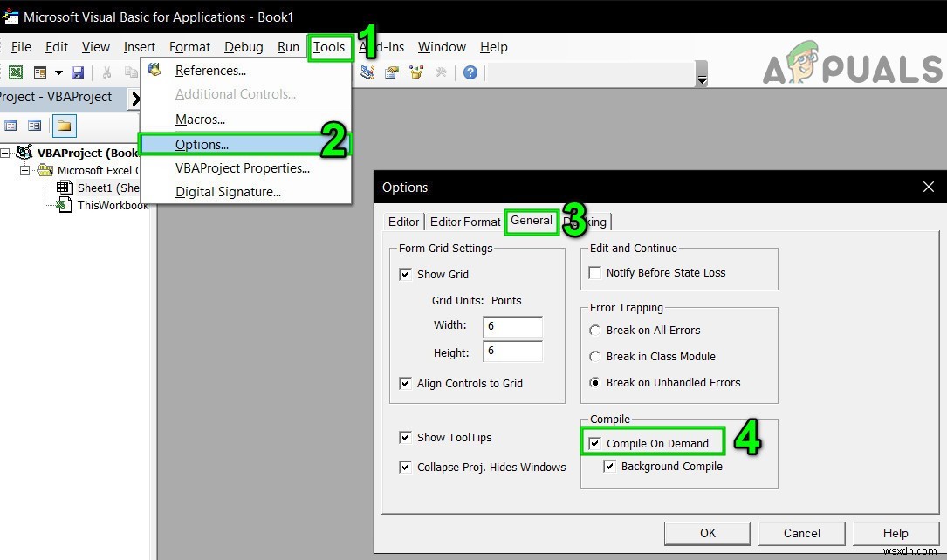Open the Window menu

[442, 47]
